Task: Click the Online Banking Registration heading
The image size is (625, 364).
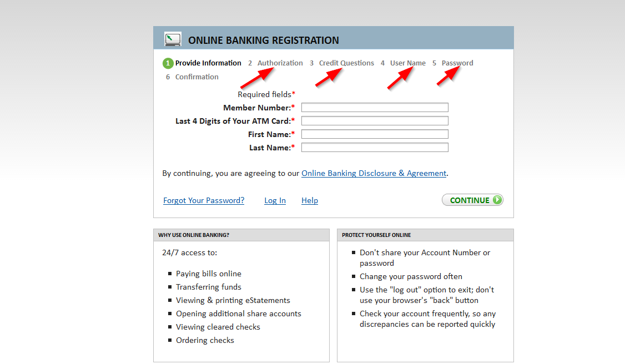Action: (264, 40)
